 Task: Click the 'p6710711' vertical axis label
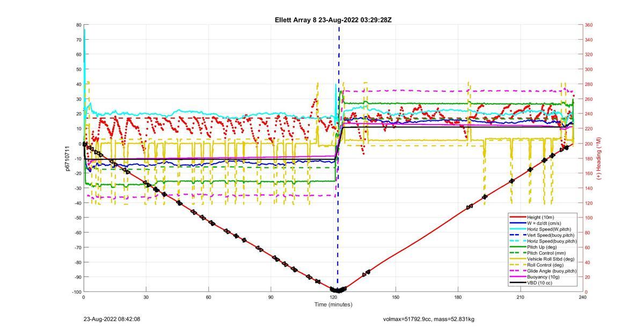pos(68,158)
